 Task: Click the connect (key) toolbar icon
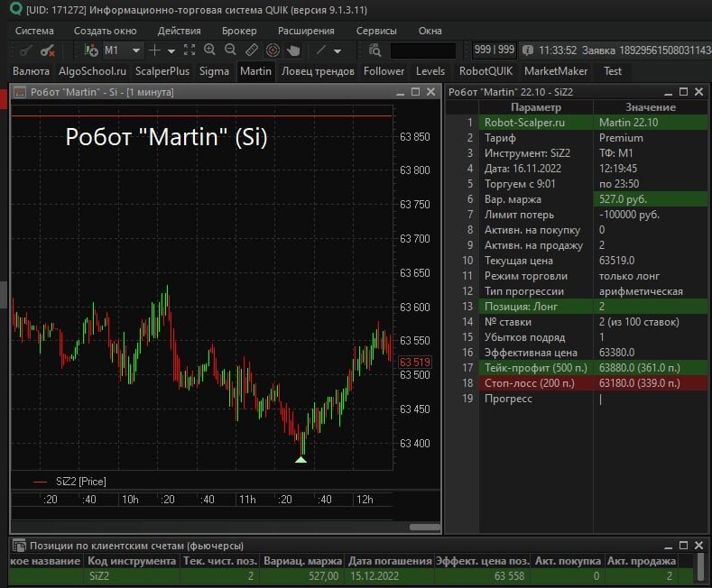point(25,51)
